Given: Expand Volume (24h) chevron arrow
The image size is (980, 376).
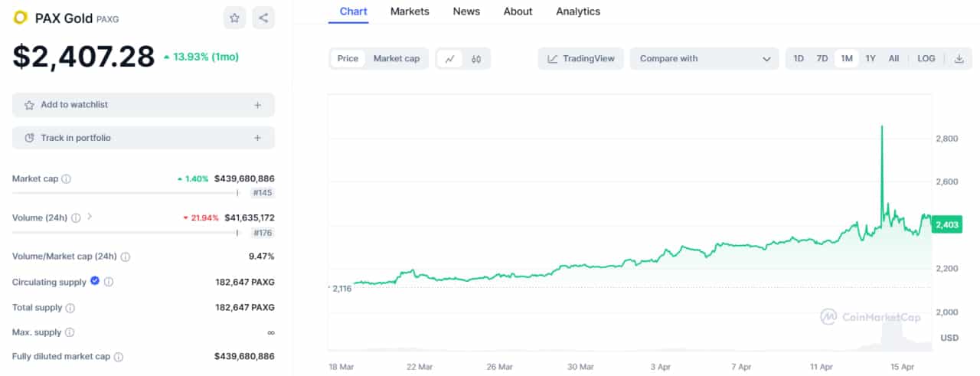Looking at the screenshot, I should [90, 217].
